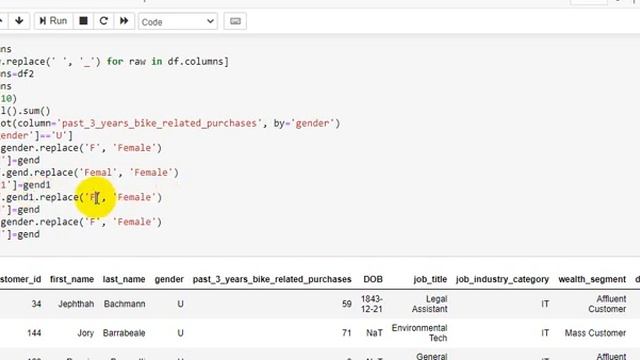Select the past_3_years_bike_related_purchases column header
The height and width of the screenshot is (360, 640).
[272, 279]
